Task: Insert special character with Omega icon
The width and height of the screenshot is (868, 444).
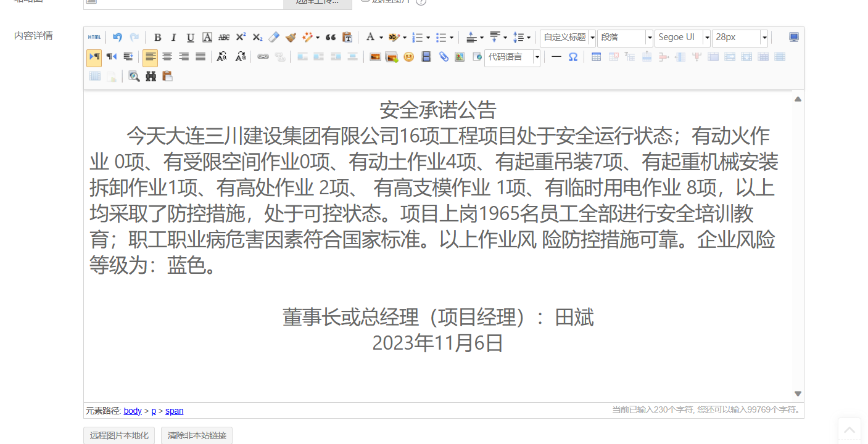Action: pyautogui.click(x=573, y=57)
